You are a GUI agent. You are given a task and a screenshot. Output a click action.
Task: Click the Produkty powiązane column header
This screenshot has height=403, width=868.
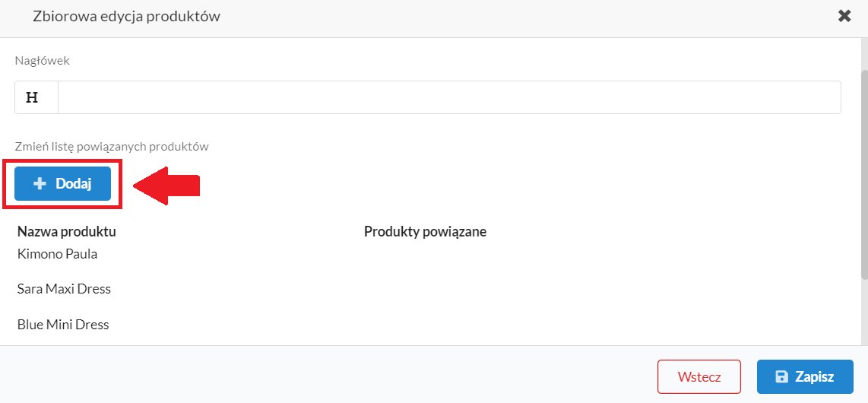tap(425, 231)
